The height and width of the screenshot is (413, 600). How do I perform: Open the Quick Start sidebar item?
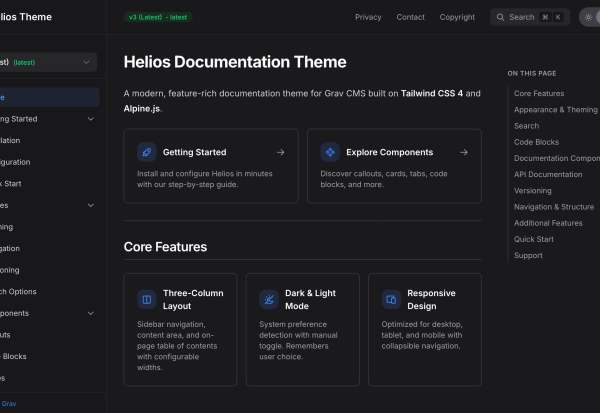11,184
